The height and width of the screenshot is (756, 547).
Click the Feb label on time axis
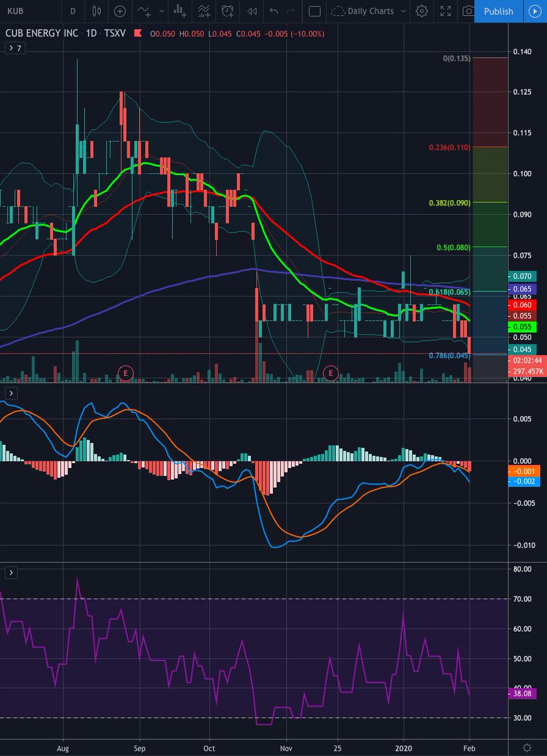(471, 747)
